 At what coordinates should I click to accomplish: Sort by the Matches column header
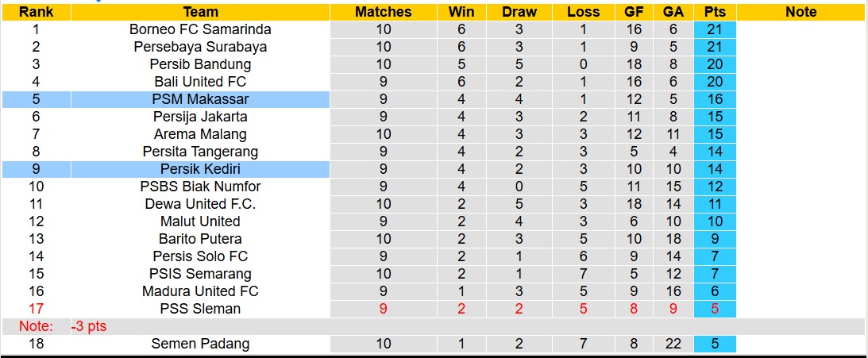[383, 12]
